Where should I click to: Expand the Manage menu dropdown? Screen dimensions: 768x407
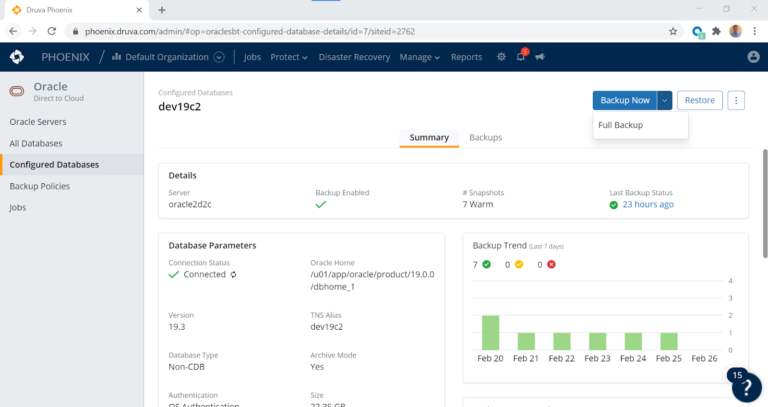pos(419,57)
